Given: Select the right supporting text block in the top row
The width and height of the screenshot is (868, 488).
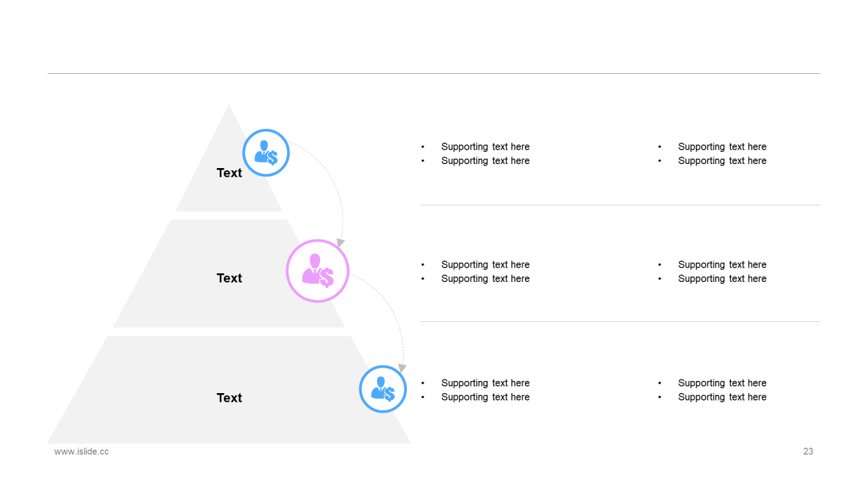Looking at the screenshot, I should tap(722, 154).
